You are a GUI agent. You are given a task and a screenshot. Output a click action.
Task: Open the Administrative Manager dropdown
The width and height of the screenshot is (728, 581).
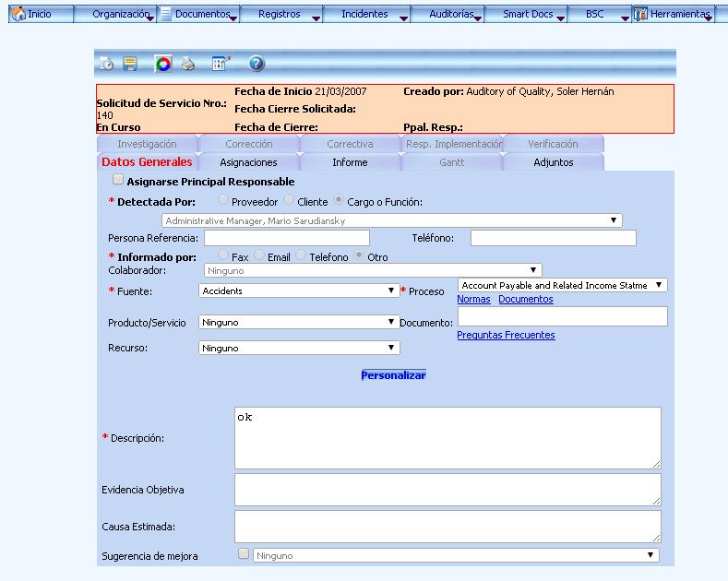(392, 220)
